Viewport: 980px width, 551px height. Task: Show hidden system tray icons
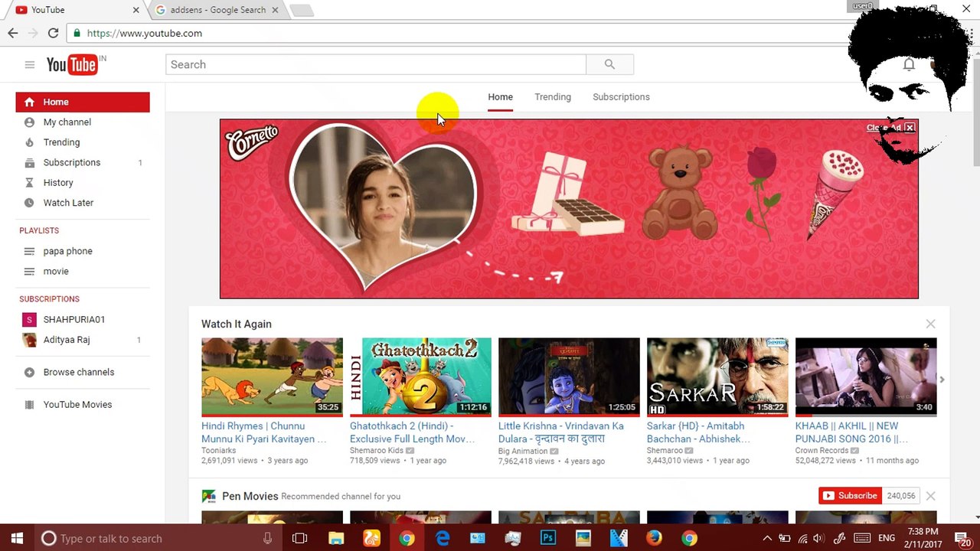tap(767, 539)
